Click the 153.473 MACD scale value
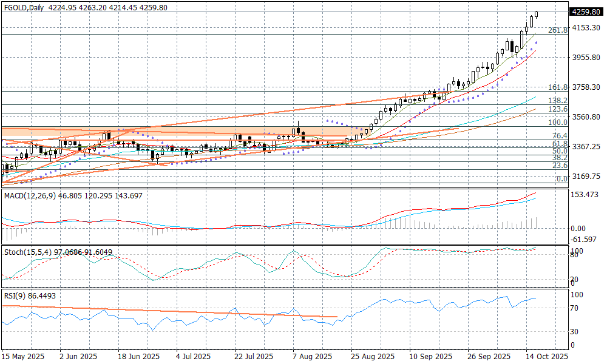The height and width of the screenshot is (364, 607). 586,195
